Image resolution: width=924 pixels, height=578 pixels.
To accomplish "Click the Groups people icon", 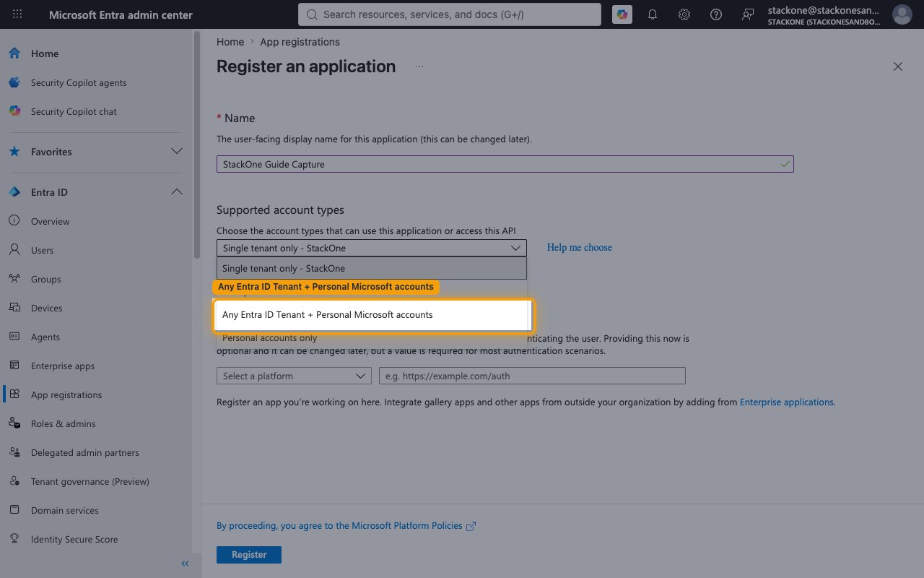I will click(14, 279).
